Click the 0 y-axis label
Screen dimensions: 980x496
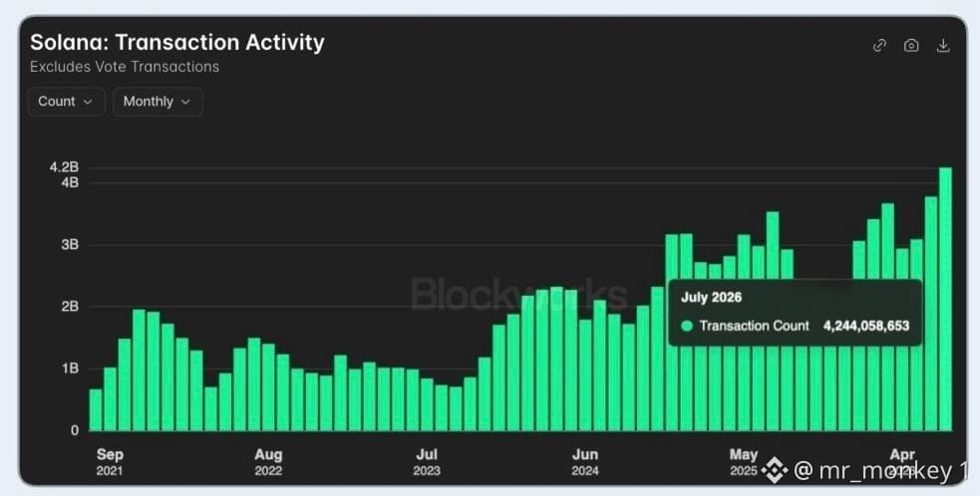(x=75, y=430)
